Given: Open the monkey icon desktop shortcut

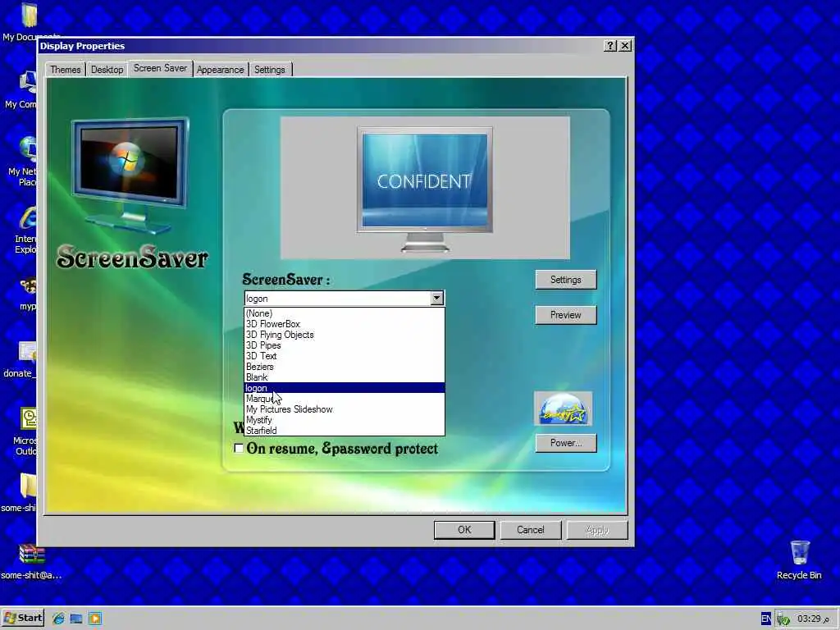Looking at the screenshot, I should click(28, 286).
